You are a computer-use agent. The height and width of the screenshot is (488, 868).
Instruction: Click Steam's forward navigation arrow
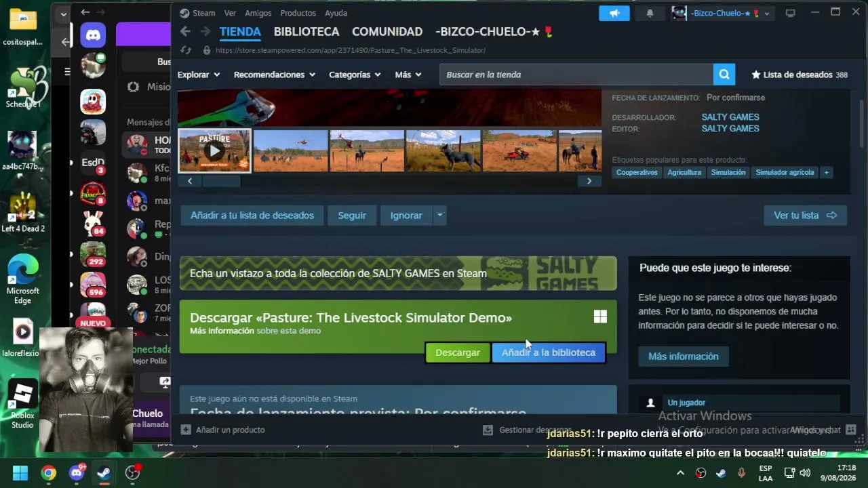point(205,32)
